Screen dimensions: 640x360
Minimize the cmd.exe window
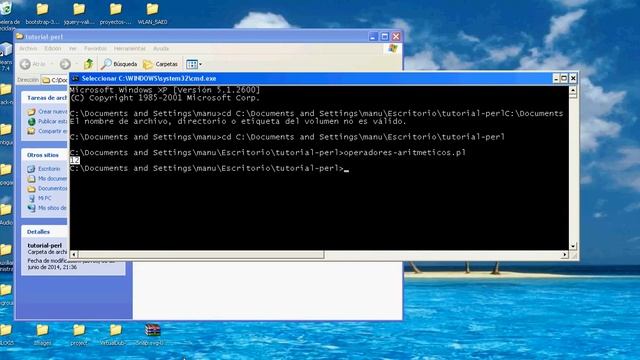click(556, 78)
